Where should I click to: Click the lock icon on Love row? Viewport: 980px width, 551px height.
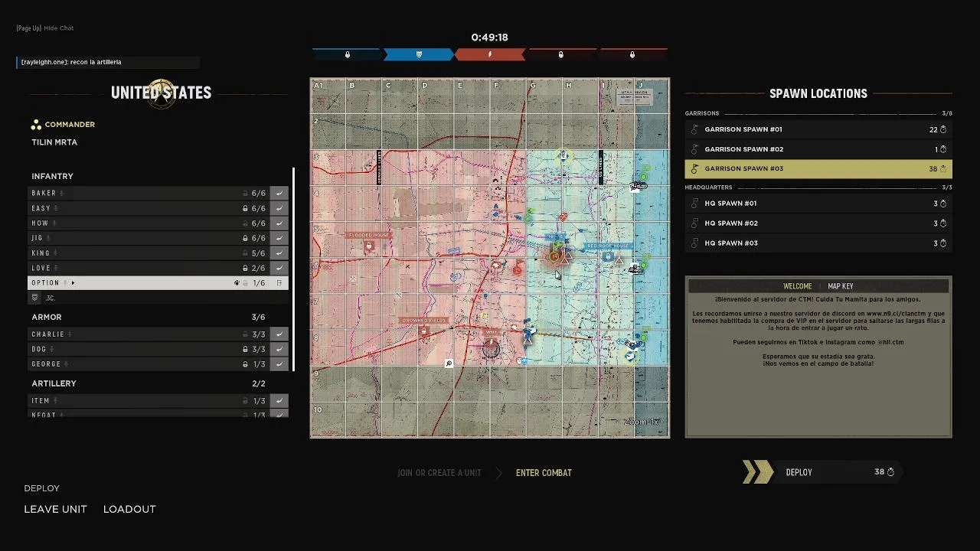(245, 268)
